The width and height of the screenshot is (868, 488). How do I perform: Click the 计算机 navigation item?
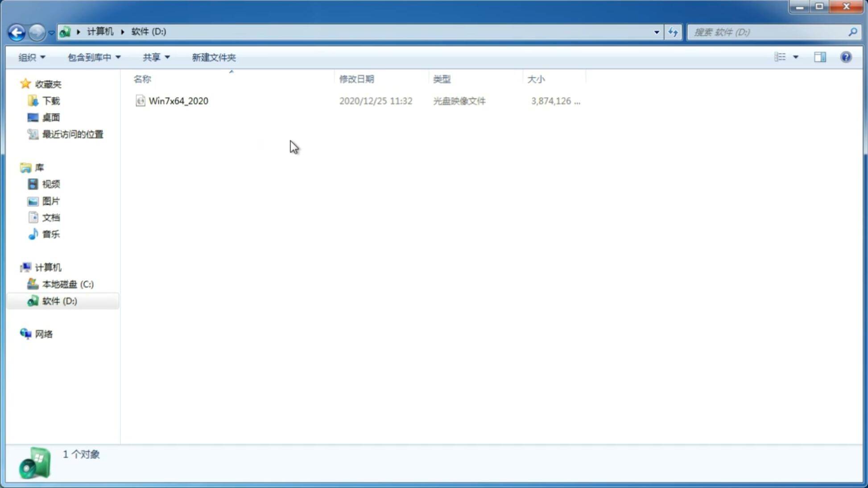click(48, 267)
